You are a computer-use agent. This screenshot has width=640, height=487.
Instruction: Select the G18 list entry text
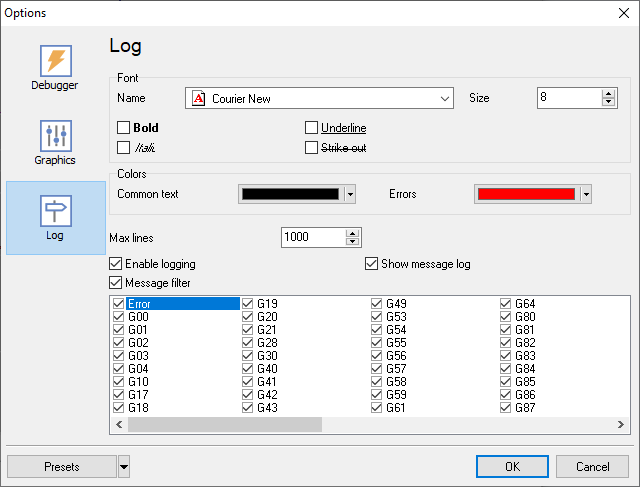(138, 407)
